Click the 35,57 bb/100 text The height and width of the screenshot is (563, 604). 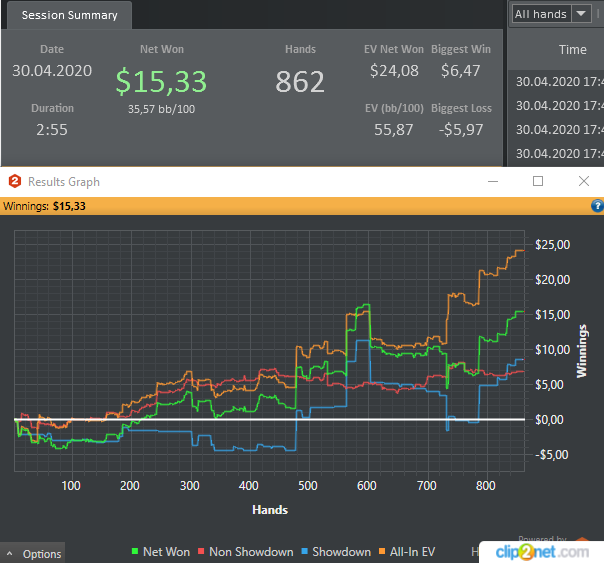161,109
